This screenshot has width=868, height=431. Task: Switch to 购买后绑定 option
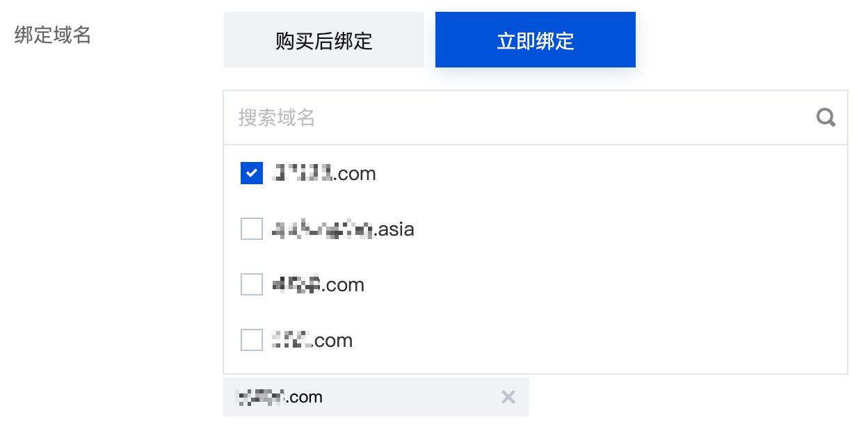tap(324, 40)
